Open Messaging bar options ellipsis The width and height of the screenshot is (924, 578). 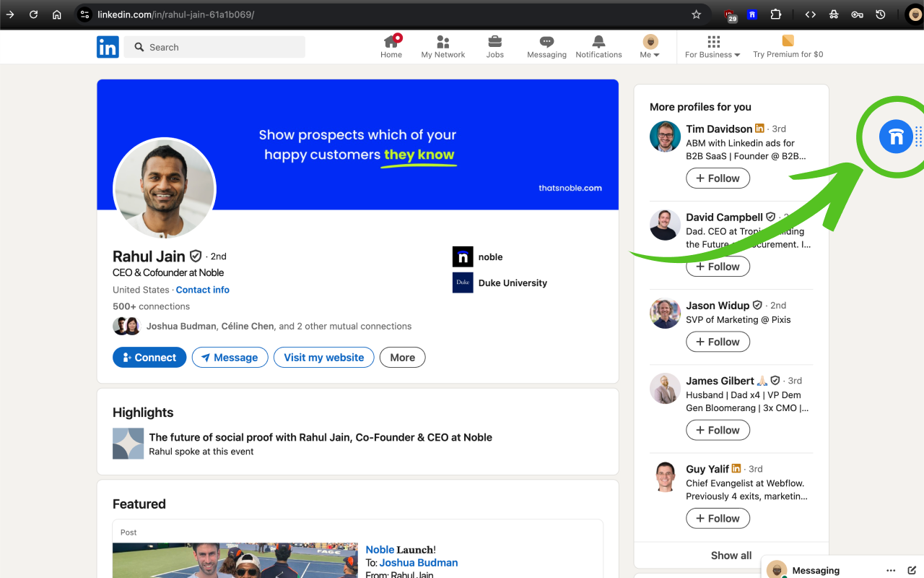891,570
